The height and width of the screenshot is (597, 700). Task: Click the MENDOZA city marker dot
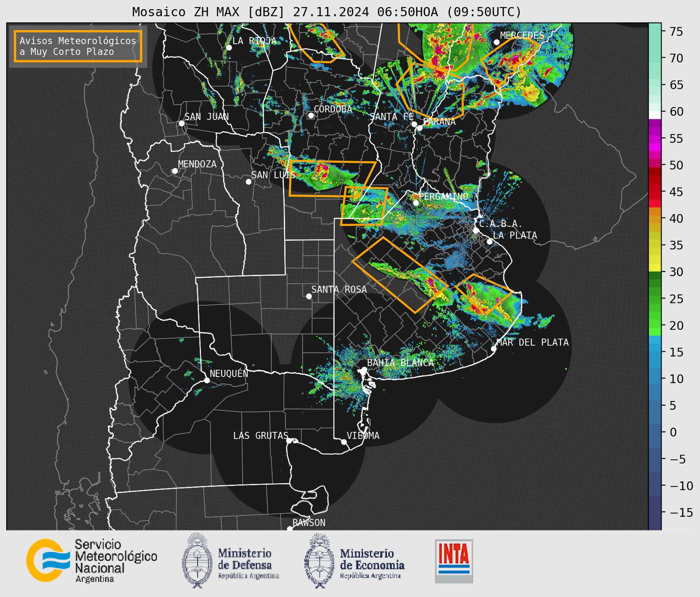pos(175,171)
